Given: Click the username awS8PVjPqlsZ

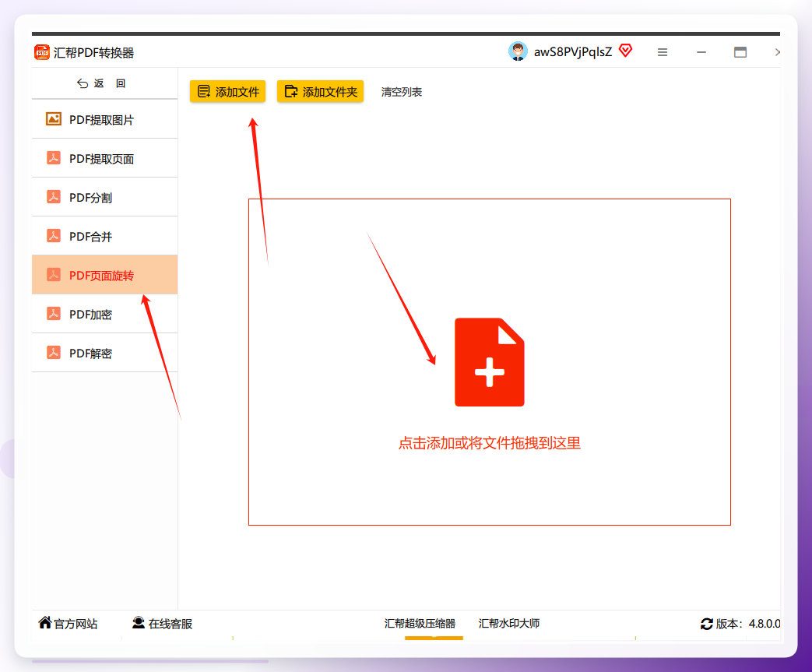Looking at the screenshot, I should pos(573,52).
